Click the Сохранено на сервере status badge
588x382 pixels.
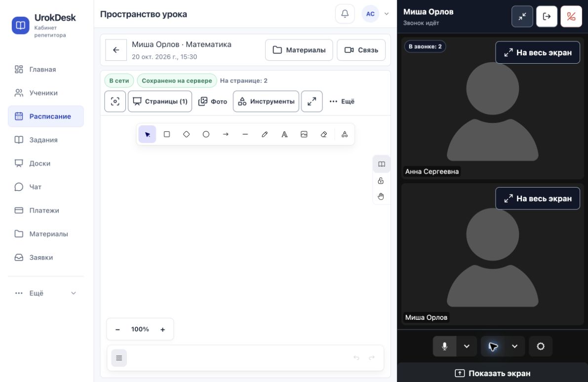click(x=177, y=80)
